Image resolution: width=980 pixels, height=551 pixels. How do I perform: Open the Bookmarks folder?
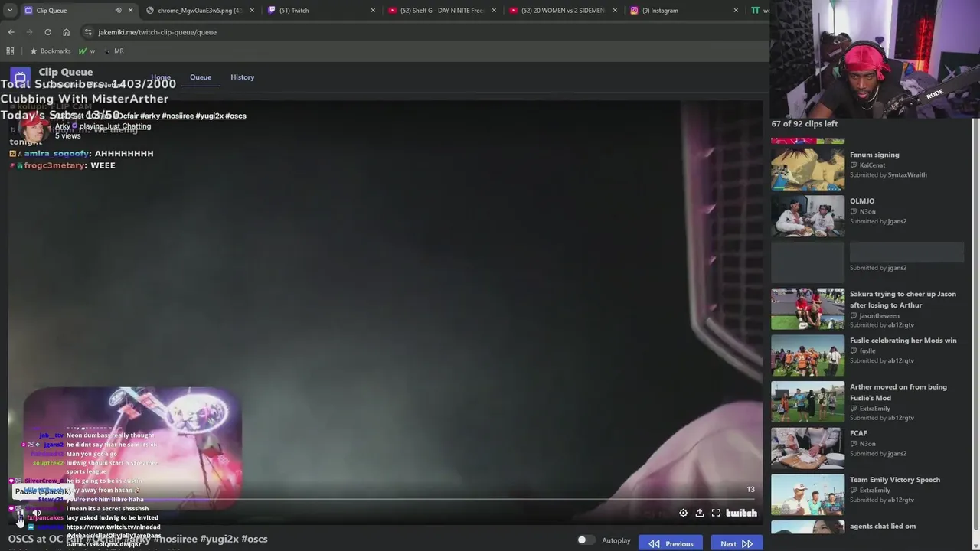click(x=50, y=51)
